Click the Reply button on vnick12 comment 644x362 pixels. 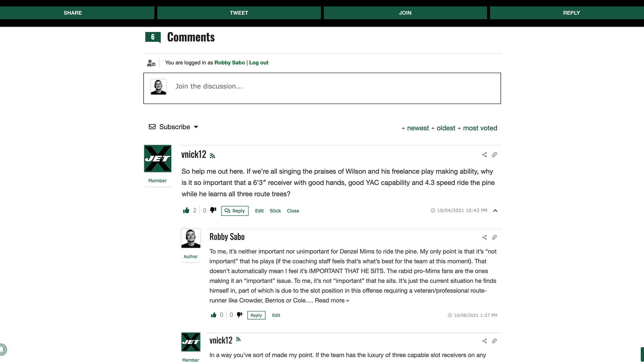[x=235, y=211]
